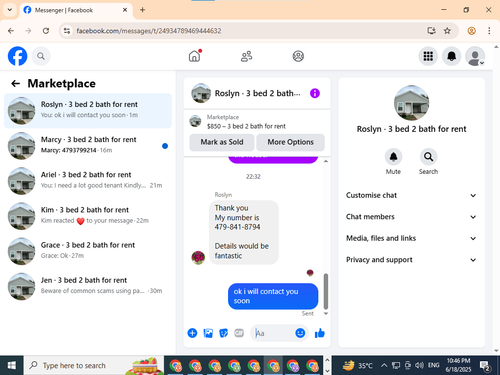
Task: Click the install app icon in address bar
Action: (x=432, y=31)
